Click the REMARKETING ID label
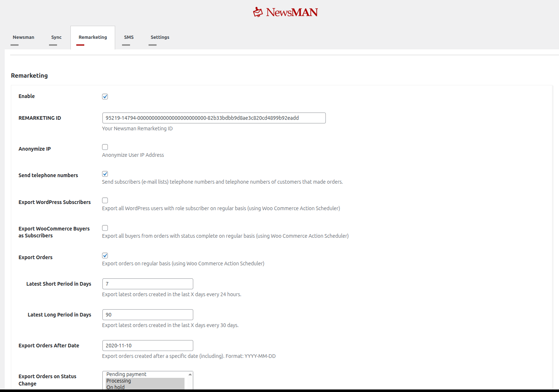This screenshot has height=392, width=559. (x=40, y=118)
